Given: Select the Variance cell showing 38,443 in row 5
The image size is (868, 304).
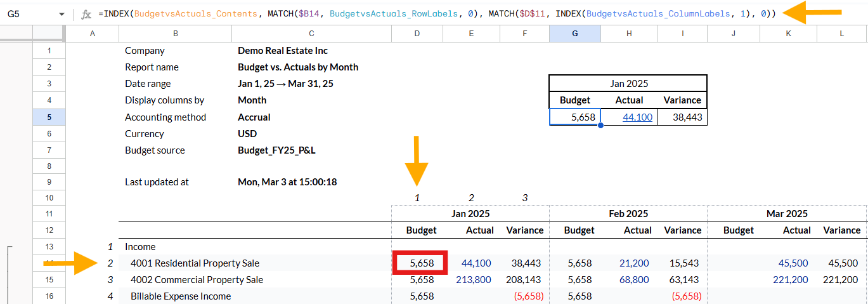Looking at the screenshot, I should coord(682,117).
